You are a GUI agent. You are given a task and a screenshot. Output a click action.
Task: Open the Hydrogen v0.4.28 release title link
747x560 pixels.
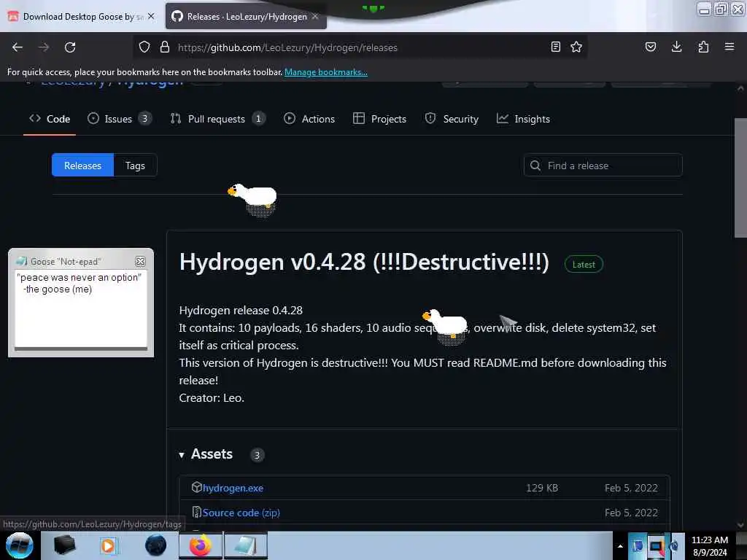pyautogui.click(x=364, y=262)
